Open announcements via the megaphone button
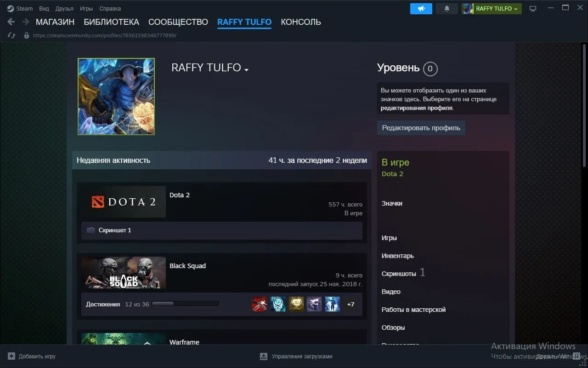Image resolution: width=588 pixels, height=368 pixels. [421, 8]
